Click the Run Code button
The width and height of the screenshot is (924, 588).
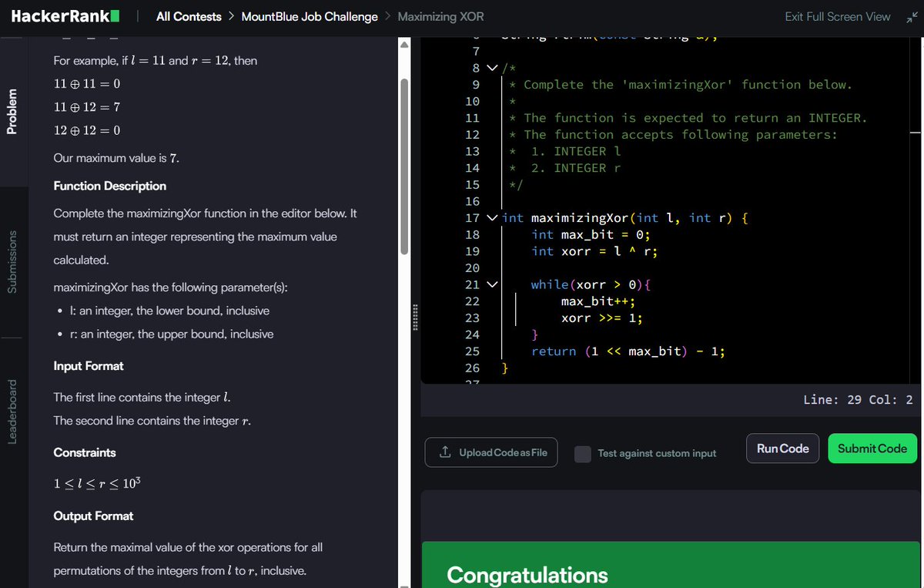tap(782, 449)
